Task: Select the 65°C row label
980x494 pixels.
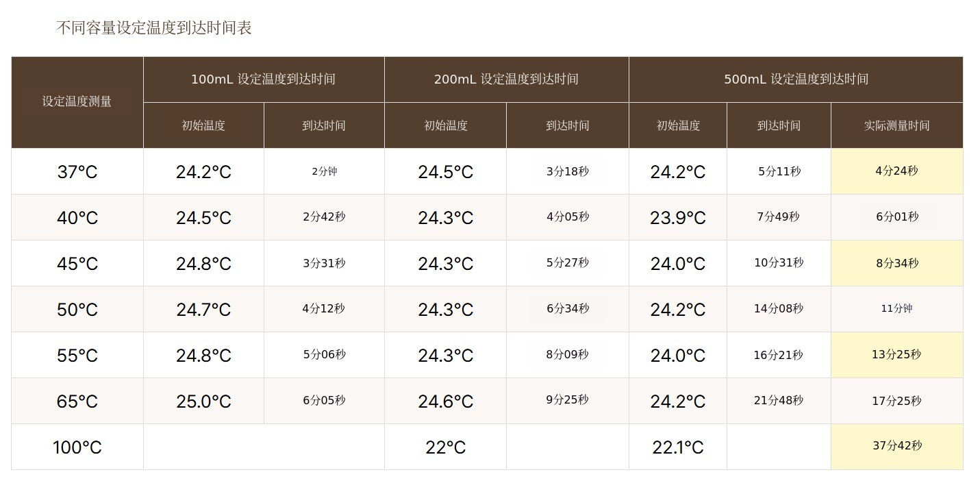Action: click(77, 402)
